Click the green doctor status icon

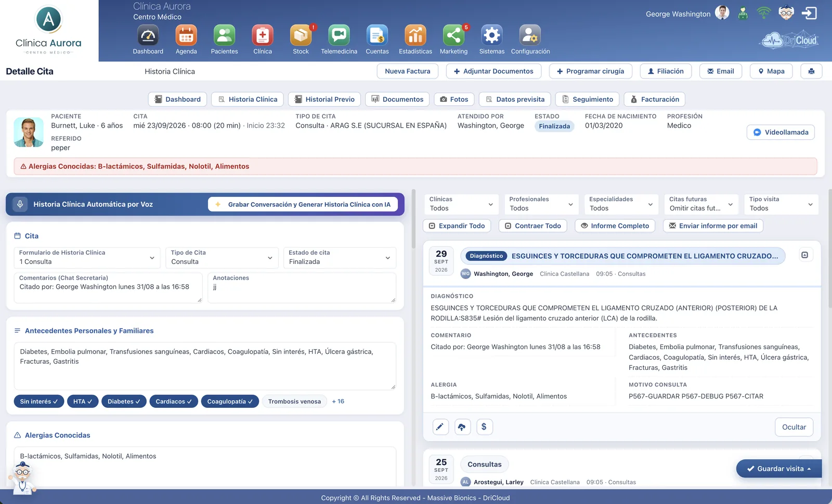[x=743, y=13]
